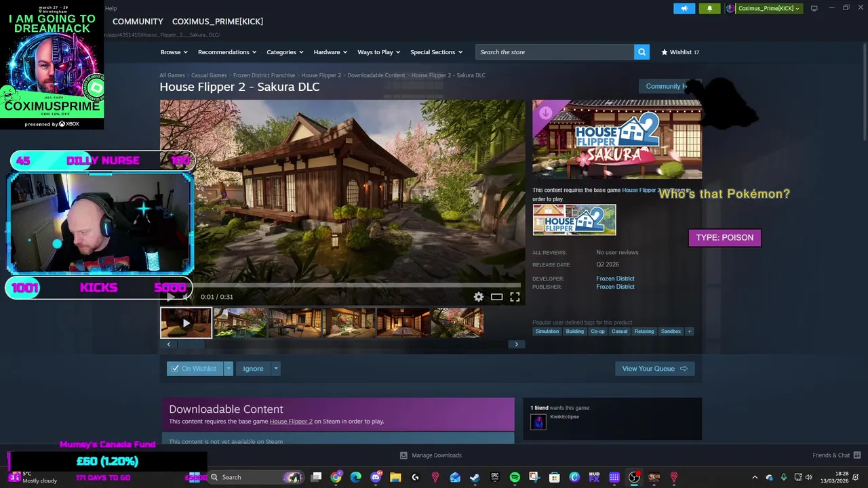The image size is (868, 488).
Task: Open Frozen District publisher link
Action: tap(615, 287)
